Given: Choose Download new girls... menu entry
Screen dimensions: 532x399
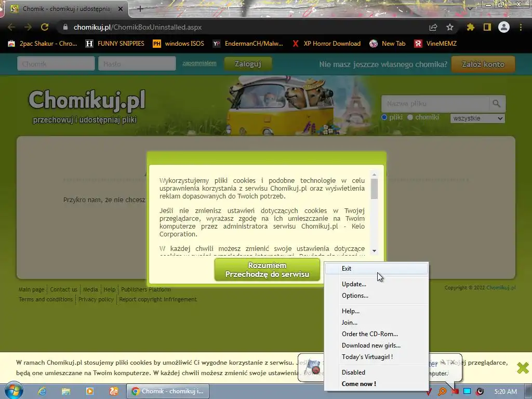Looking at the screenshot, I should pyautogui.click(x=376, y=345).
